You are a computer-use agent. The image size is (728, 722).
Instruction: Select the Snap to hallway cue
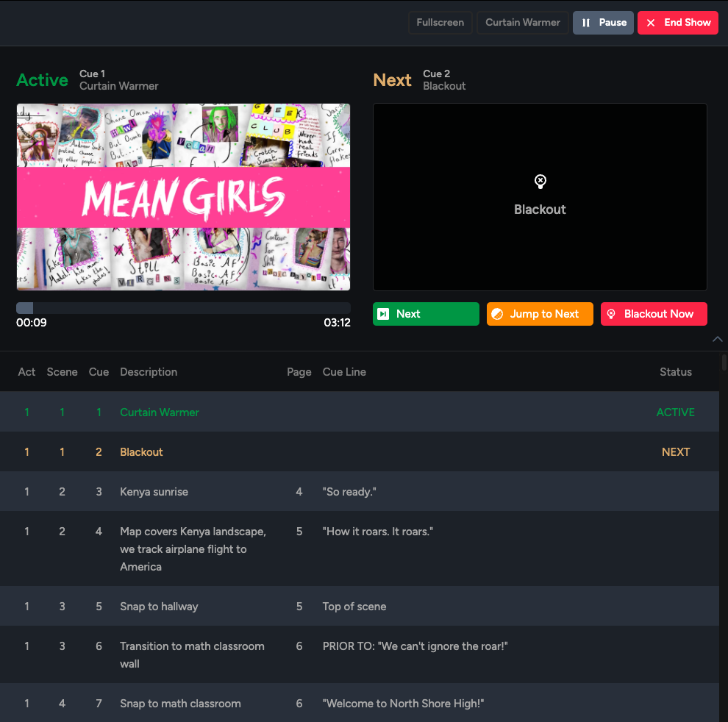coord(360,607)
